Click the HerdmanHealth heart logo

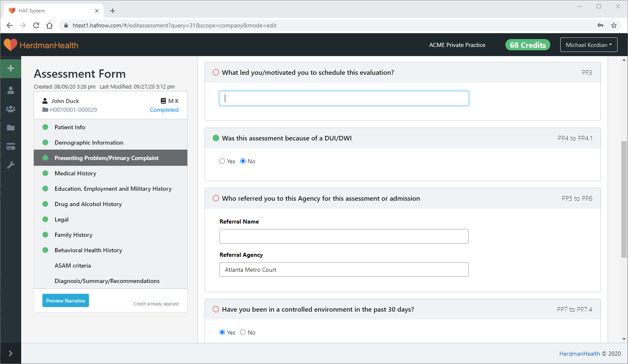tap(10, 45)
